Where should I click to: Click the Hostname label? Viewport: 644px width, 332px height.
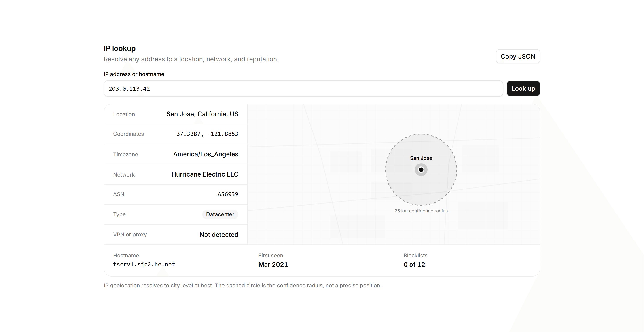(x=126, y=256)
